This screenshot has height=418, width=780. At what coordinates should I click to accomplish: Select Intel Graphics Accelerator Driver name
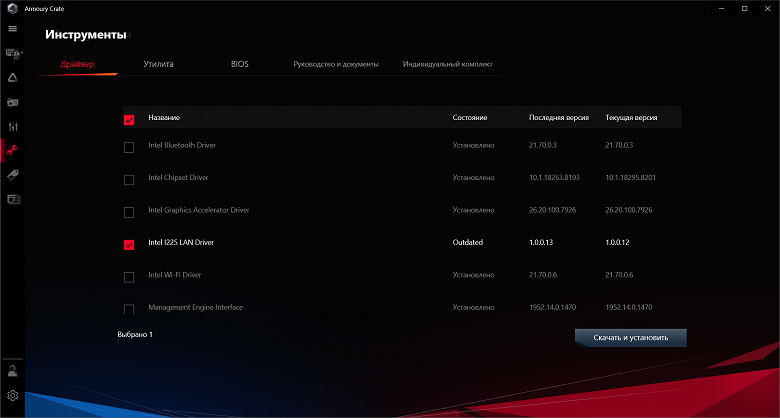click(x=198, y=210)
